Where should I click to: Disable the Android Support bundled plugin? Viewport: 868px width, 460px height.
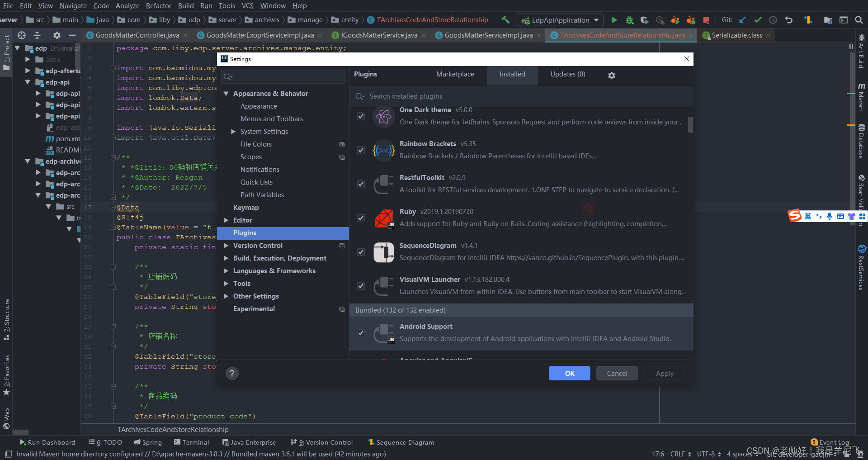[361, 333]
